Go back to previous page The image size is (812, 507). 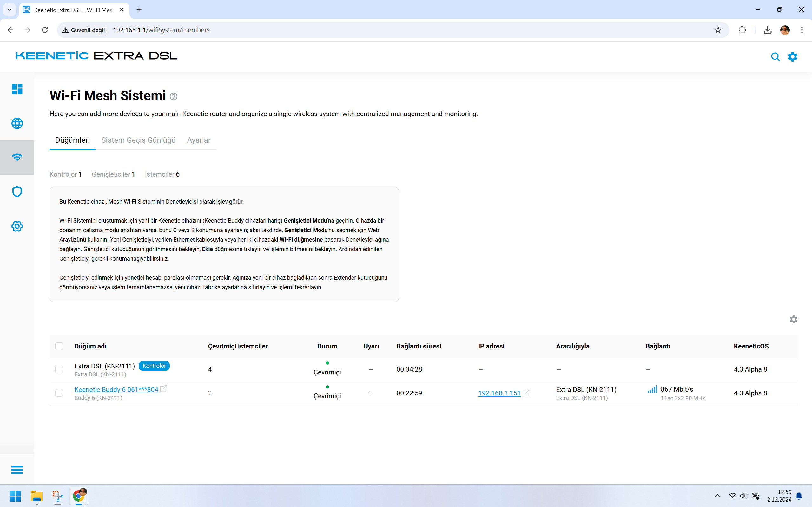[x=10, y=30]
